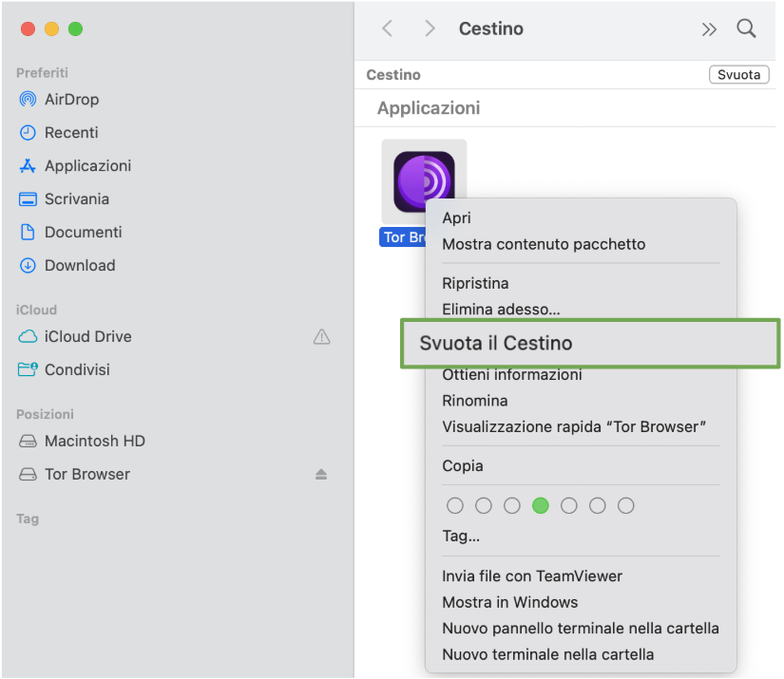The width and height of the screenshot is (784, 679).
Task: Select the Applicazioni sidebar icon
Action: [28, 166]
